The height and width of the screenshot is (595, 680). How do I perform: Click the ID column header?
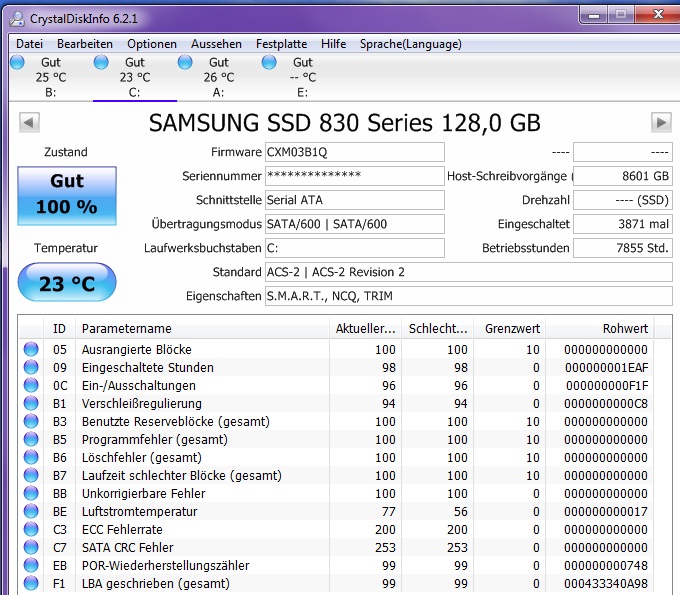[x=59, y=329]
